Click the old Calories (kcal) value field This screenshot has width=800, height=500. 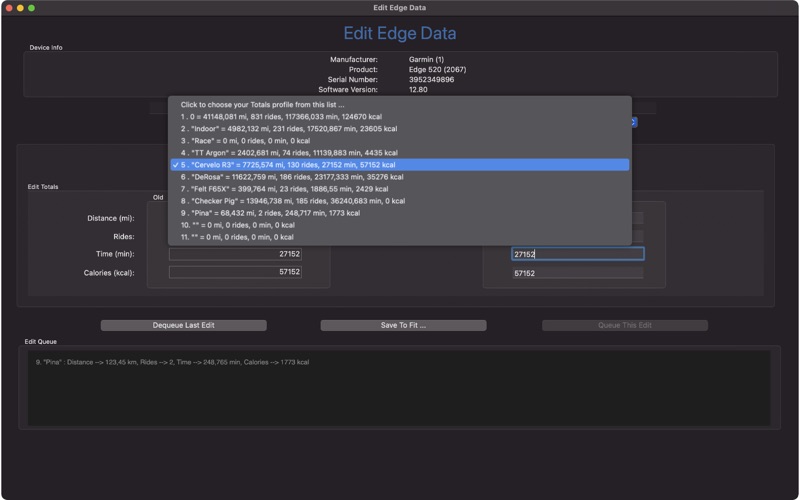tap(235, 272)
